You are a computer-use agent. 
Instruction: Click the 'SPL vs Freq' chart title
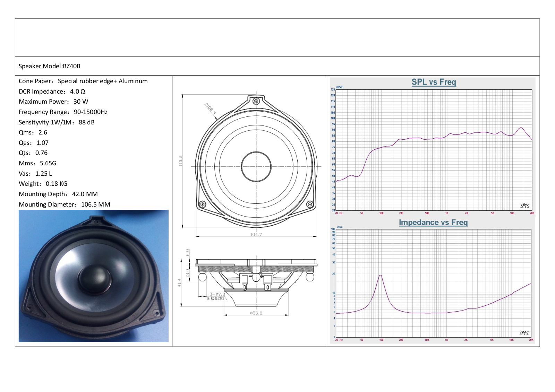pyautogui.click(x=434, y=82)
